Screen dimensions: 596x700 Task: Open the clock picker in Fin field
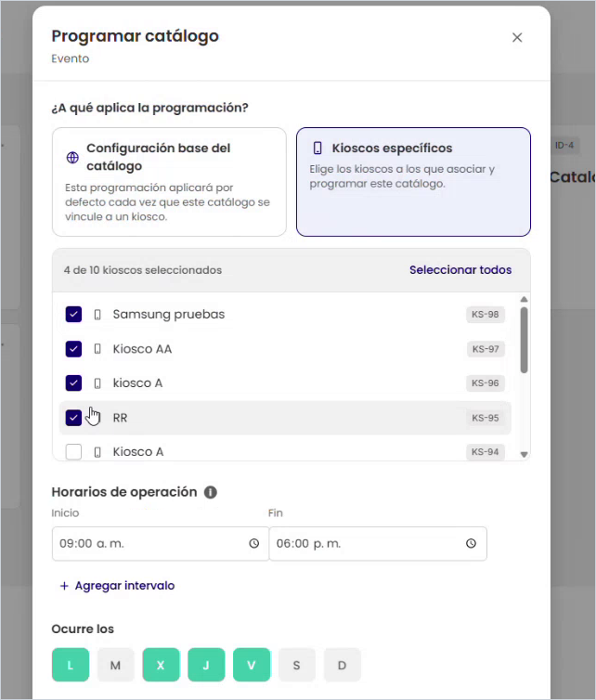point(471,543)
